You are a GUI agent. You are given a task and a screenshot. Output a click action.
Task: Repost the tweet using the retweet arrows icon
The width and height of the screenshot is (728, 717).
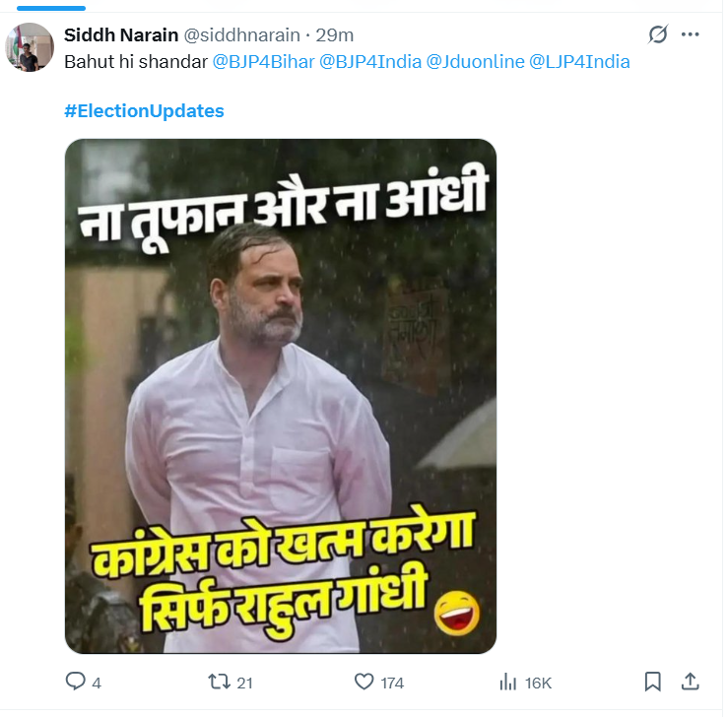tap(219, 682)
